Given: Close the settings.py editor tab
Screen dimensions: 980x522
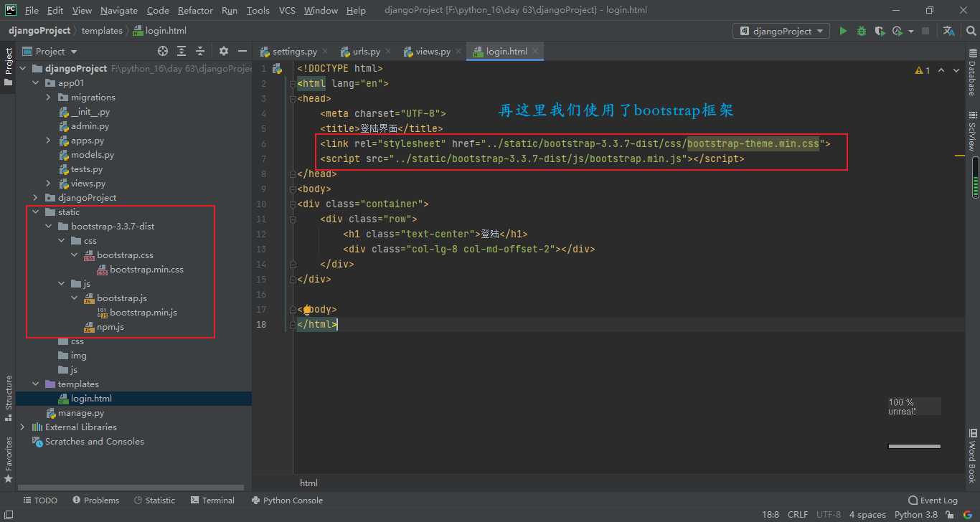Looking at the screenshot, I should coord(324,51).
